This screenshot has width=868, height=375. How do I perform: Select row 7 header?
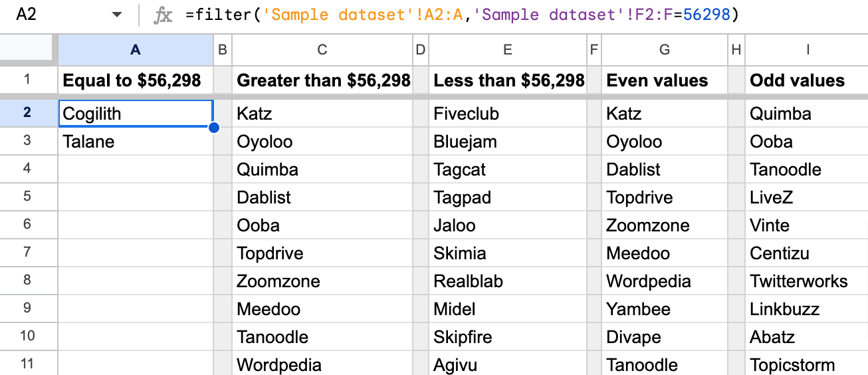coord(29,253)
